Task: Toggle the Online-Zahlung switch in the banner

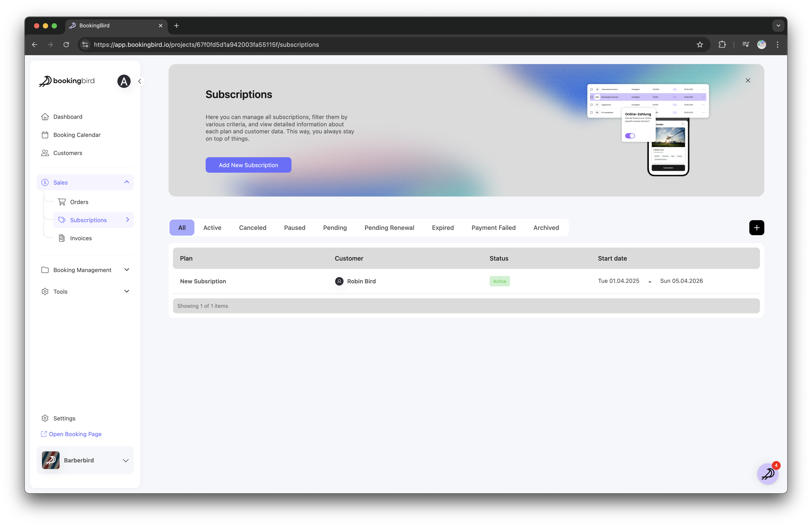Action: pos(630,136)
